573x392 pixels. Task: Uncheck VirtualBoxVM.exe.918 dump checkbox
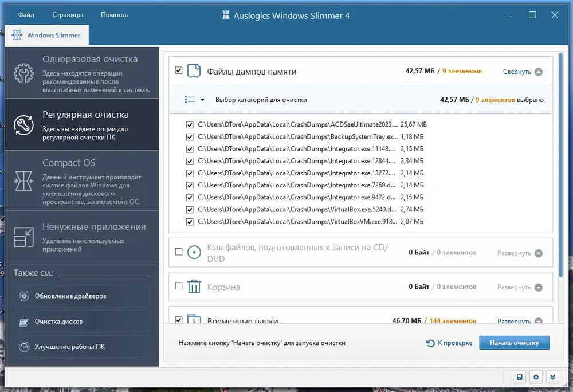(x=190, y=222)
